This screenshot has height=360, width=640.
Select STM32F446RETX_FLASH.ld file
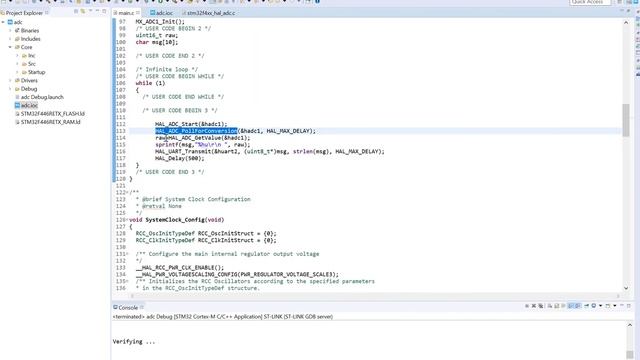[x=53, y=113]
